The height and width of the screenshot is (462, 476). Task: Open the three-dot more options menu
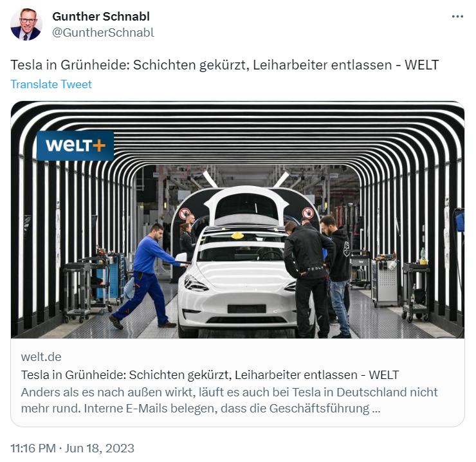click(x=457, y=16)
